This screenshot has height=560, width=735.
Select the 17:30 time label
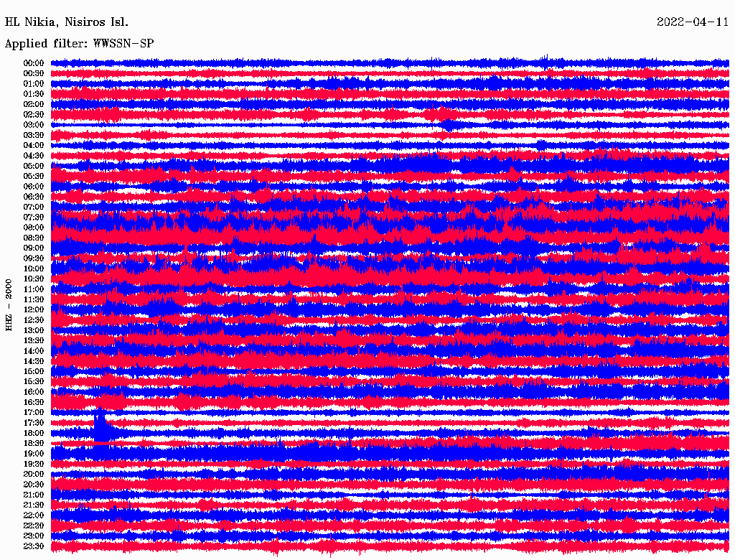pos(34,423)
